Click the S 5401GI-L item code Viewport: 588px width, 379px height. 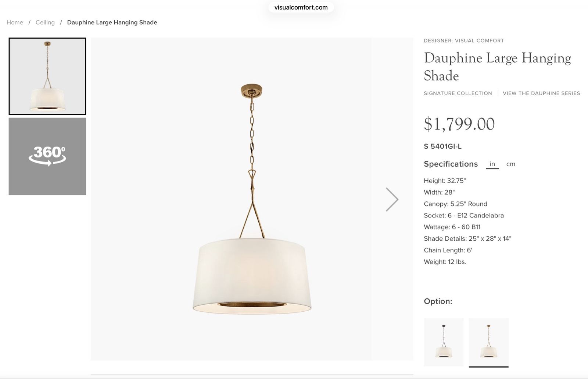click(442, 146)
